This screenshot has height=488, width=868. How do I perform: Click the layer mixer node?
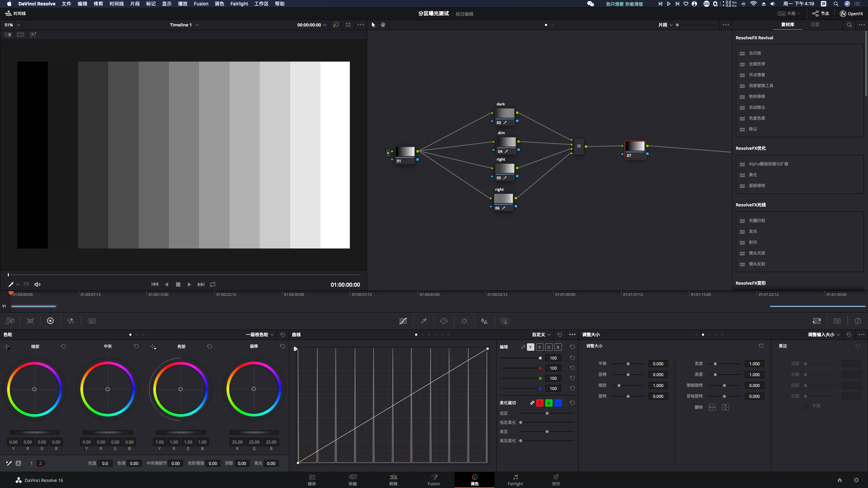pos(579,146)
